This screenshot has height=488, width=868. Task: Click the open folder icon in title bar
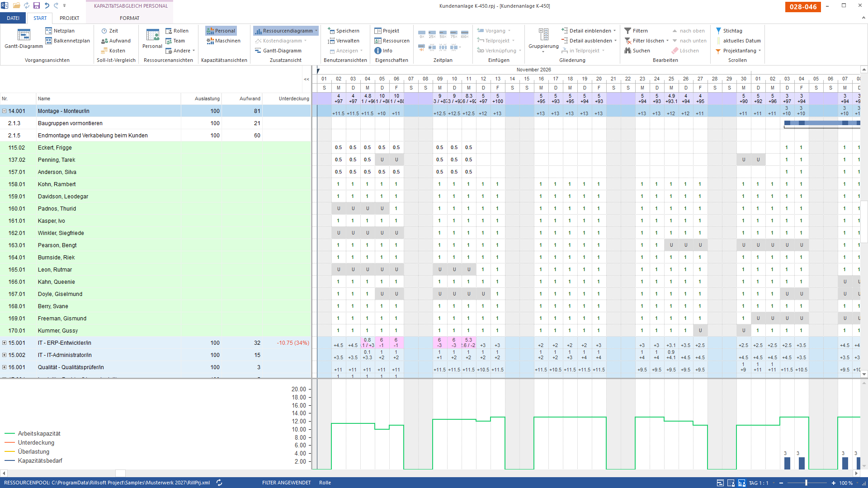point(17,5)
